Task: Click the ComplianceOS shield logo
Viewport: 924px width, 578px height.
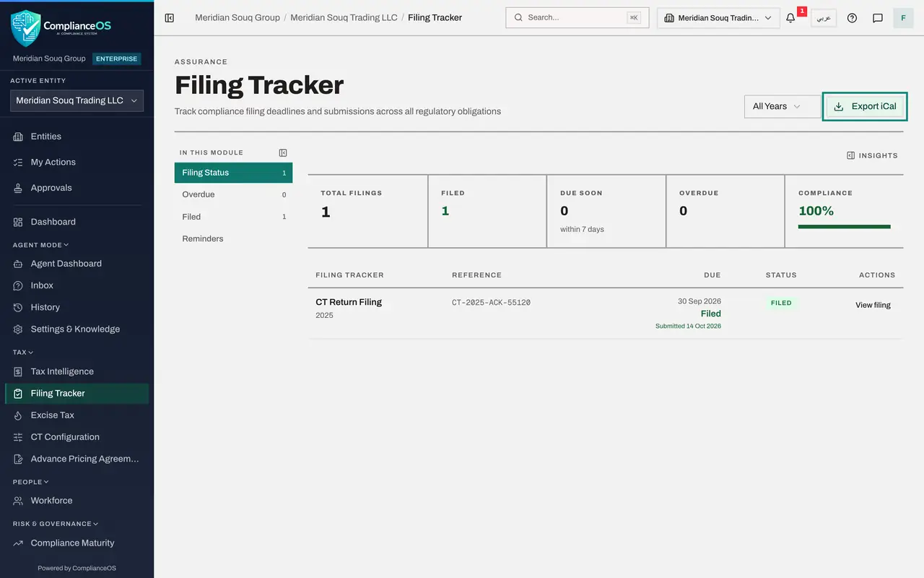Action: (x=26, y=28)
